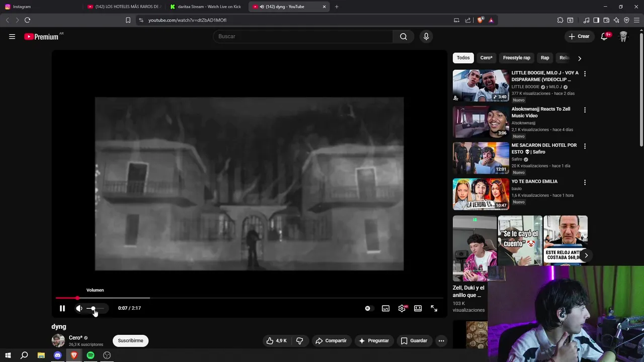The width and height of the screenshot is (644, 362).
Task: Open the Crear button
Action: (x=579, y=36)
